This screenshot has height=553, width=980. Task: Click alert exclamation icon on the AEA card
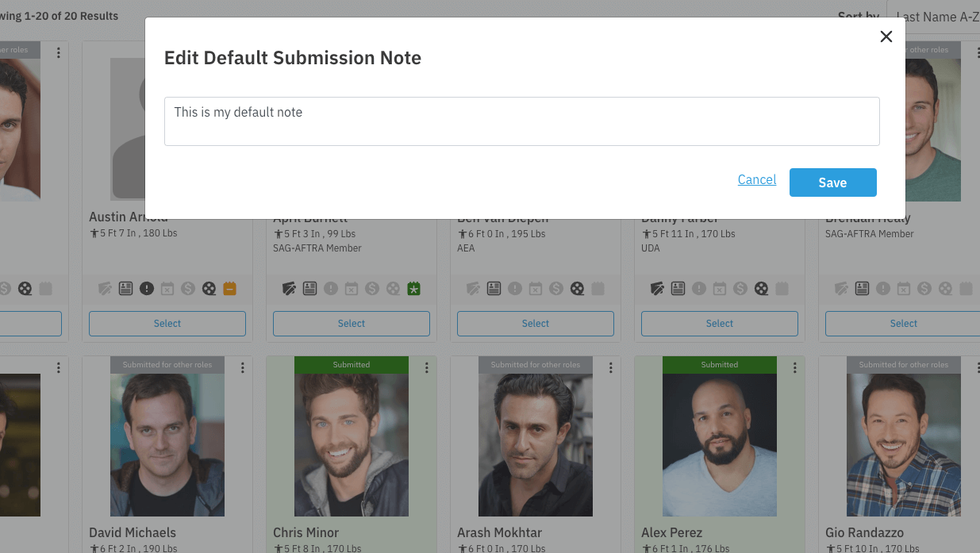pyautogui.click(x=514, y=289)
